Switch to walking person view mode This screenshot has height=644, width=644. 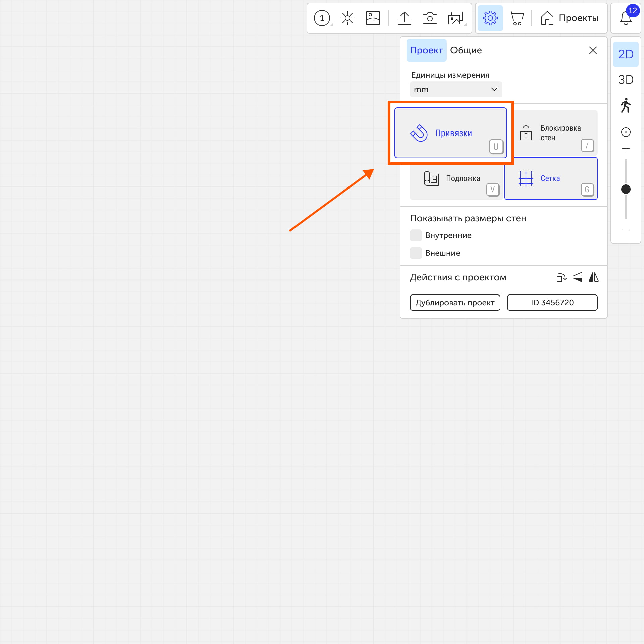click(626, 105)
